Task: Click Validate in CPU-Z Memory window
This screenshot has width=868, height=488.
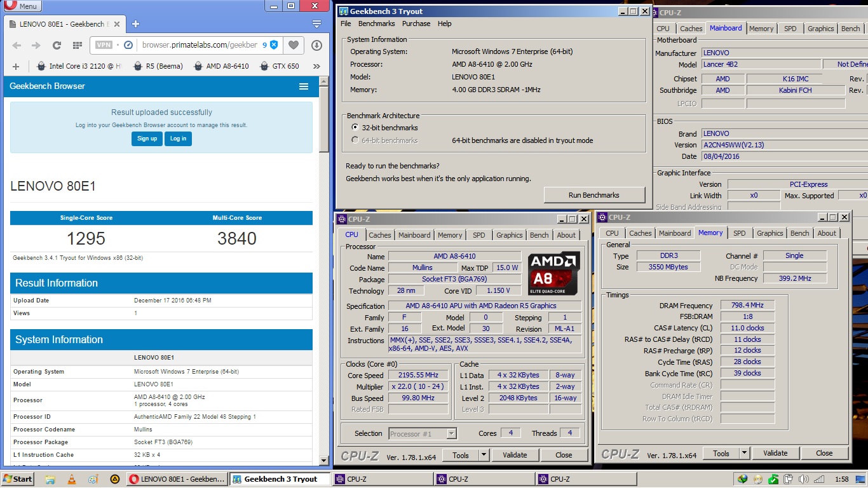Action: tap(775, 453)
